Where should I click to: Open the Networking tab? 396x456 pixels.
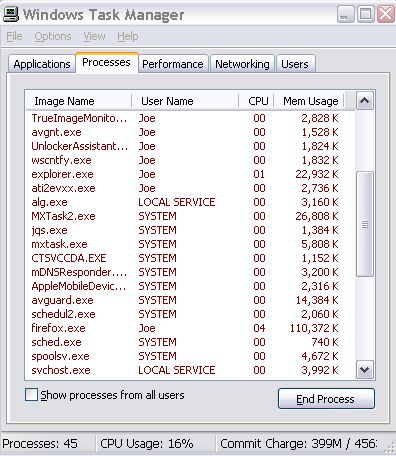tap(242, 64)
